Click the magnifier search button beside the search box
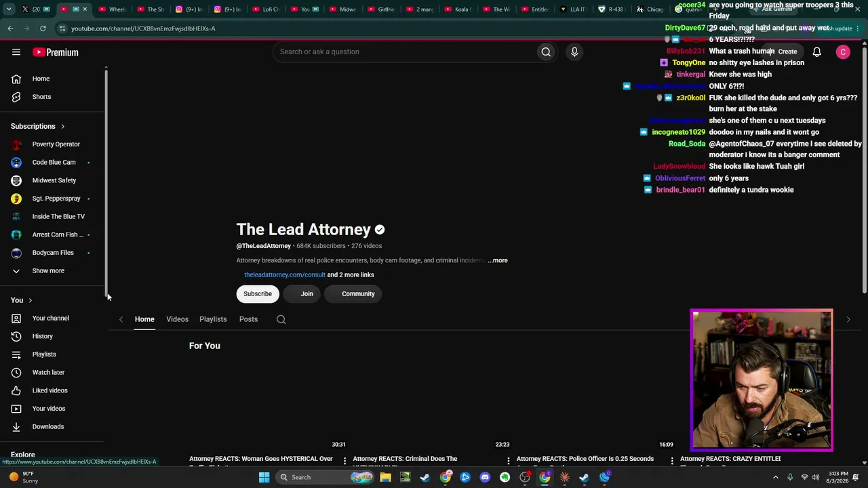This screenshot has width=868, height=488. pos(546,52)
